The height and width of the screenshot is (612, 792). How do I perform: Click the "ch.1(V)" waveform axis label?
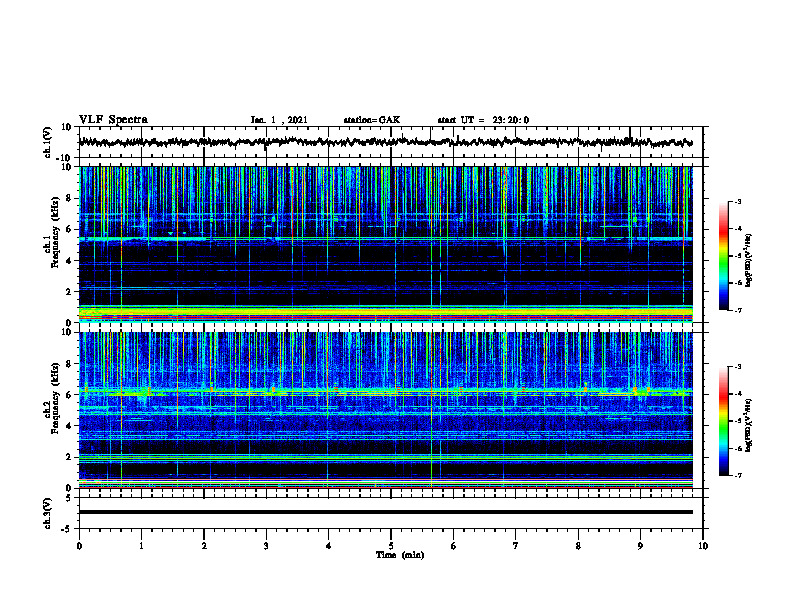(48, 142)
